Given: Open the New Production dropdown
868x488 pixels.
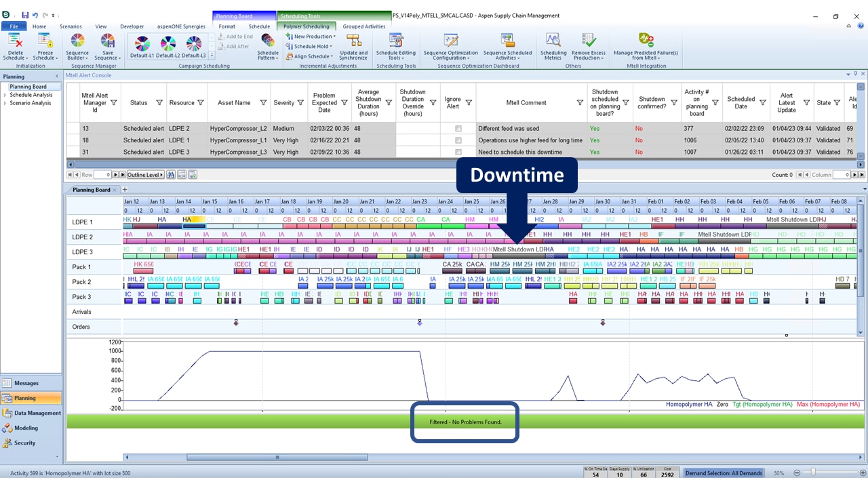Looking at the screenshot, I should (311, 37).
